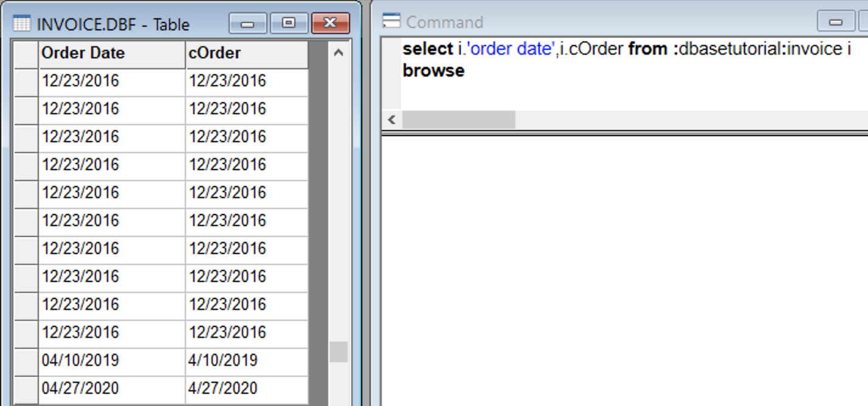Image resolution: width=868 pixels, height=406 pixels.
Task: Minimize the INVOICE.DBF table window
Action: point(247,24)
